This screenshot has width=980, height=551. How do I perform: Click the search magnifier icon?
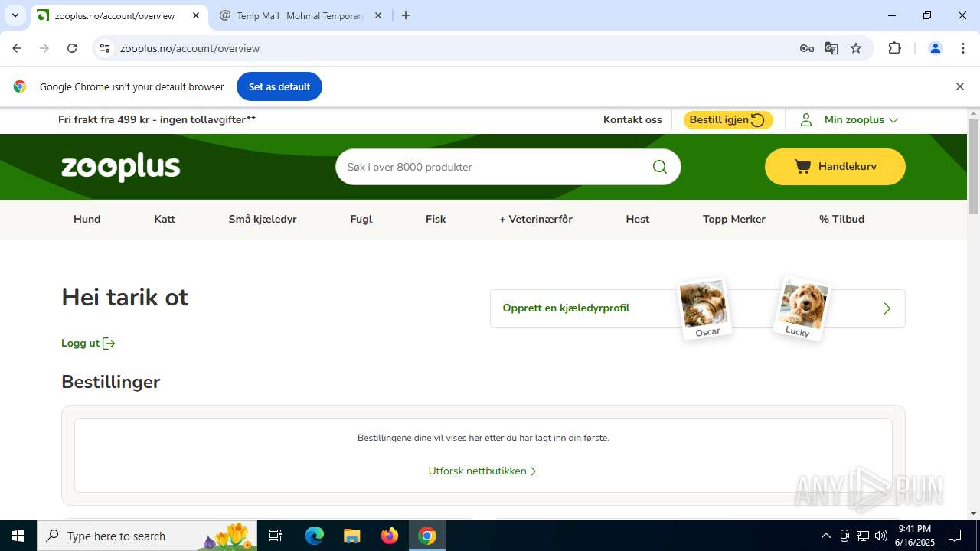660,167
